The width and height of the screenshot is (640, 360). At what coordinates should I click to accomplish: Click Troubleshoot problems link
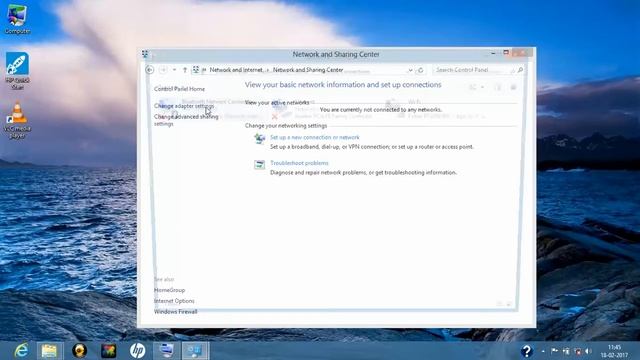coord(299,163)
